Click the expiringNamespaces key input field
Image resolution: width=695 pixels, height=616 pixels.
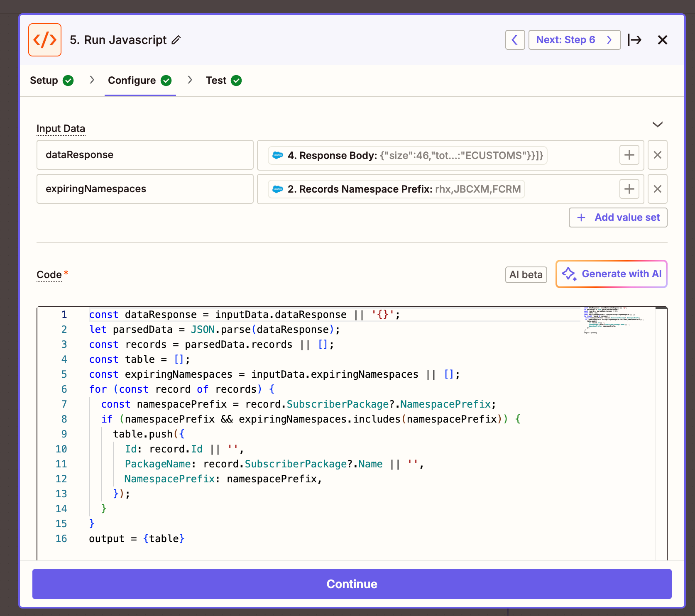click(145, 189)
